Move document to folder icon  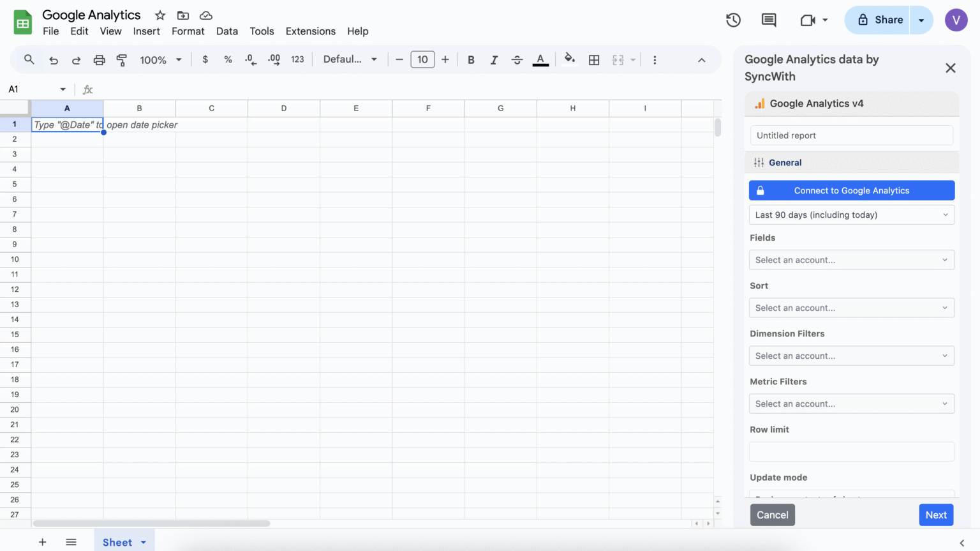(x=183, y=15)
